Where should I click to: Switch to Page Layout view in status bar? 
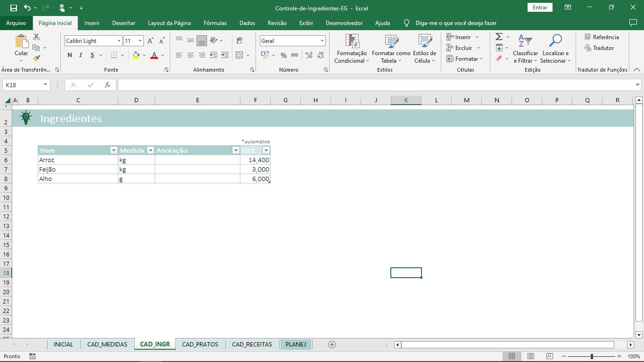click(x=531, y=356)
